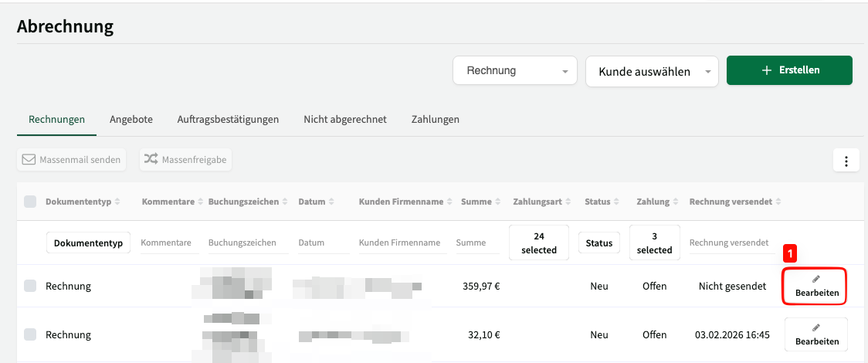868x363 pixels.
Task: Switch to the Angebote tab
Action: [x=131, y=120]
